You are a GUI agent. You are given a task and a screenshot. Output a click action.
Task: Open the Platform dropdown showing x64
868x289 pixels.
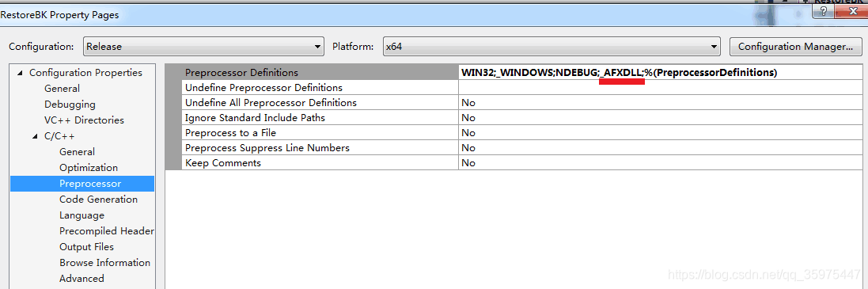[x=552, y=47]
